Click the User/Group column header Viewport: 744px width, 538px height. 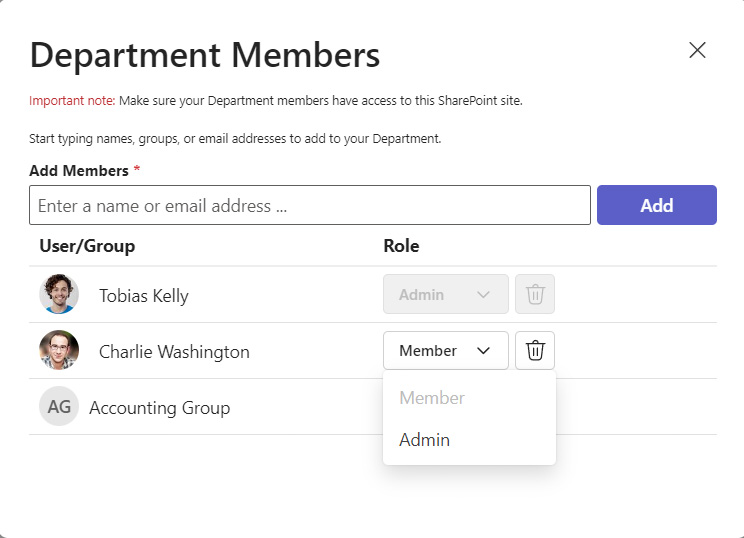click(87, 246)
